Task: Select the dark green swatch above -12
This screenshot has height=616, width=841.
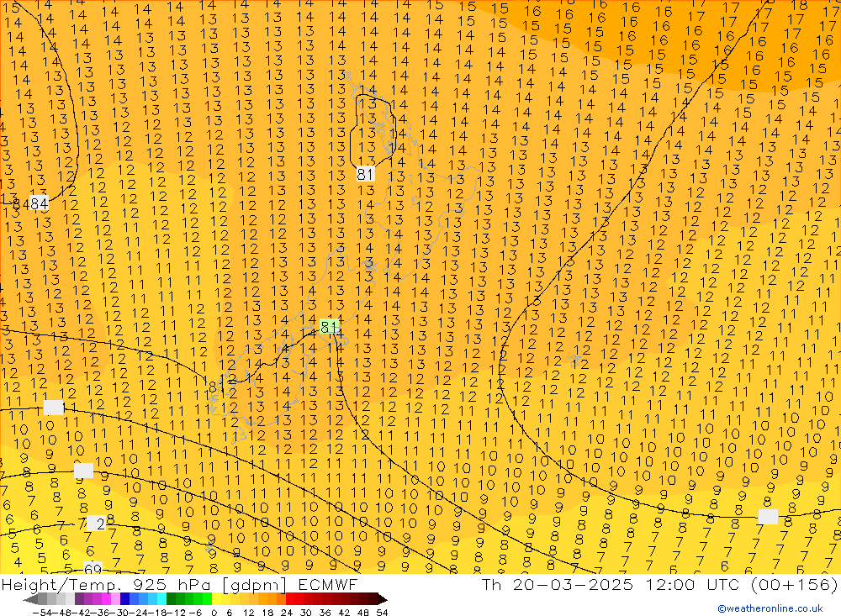Action: click(171, 599)
